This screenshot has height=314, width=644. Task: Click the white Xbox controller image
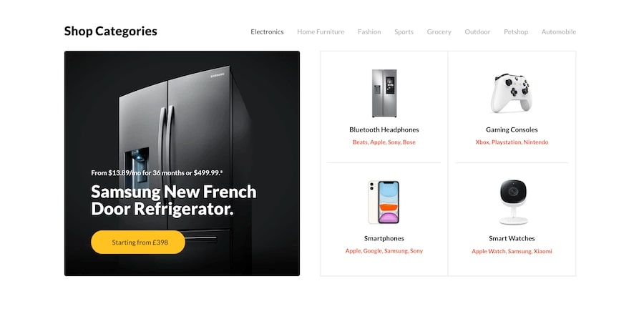(512, 93)
